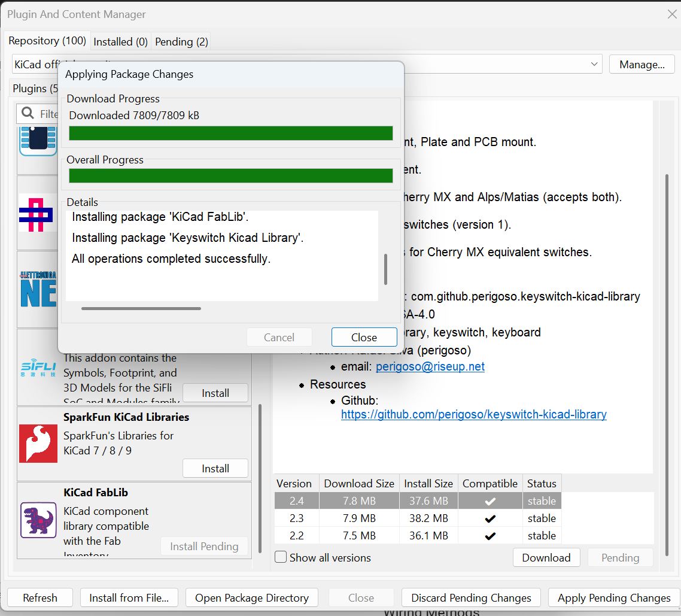The image size is (681, 616).
Task: Switch to the Installed (0) tab
Action: 120,41
